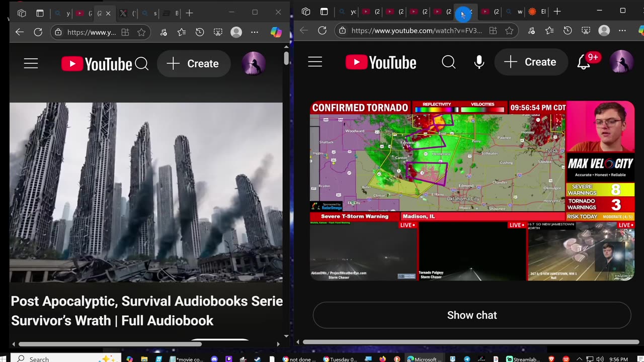Start a screenshot capture in left browser toolbar
The image size is (644, 362).
(218, 32)
